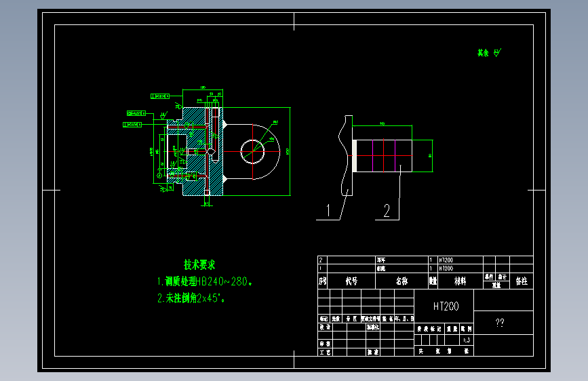The height and width of the screenshot is (381, 588).
Task: Select the 批准 label cell
Action: [x=373, y=353]
